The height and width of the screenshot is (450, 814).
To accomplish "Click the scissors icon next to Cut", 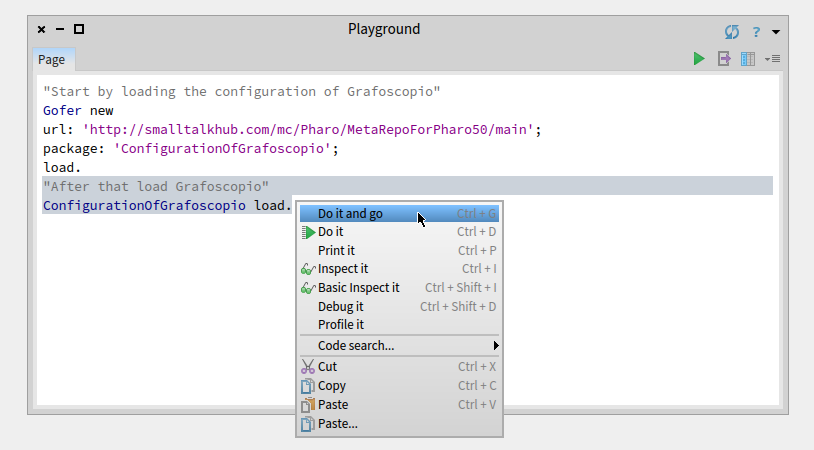I will coord(308,367).
